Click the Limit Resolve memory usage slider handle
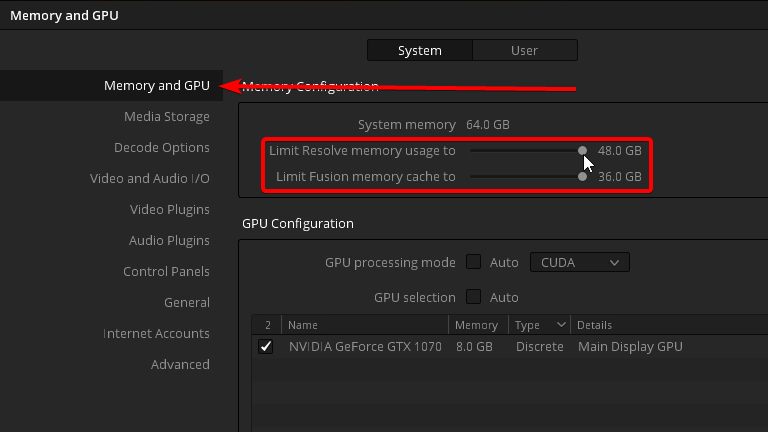This screenshot has height=432, width=768. 582,150
